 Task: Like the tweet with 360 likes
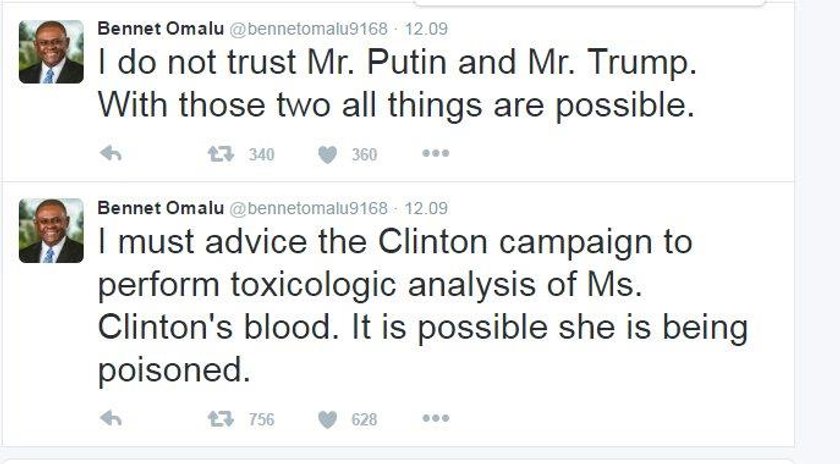pos(327,154)
